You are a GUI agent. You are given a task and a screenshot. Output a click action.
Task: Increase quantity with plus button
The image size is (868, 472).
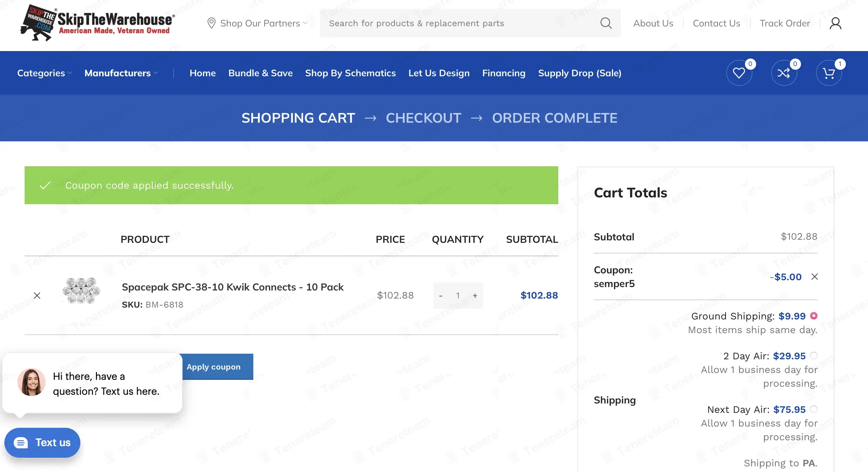coord(475,295)
